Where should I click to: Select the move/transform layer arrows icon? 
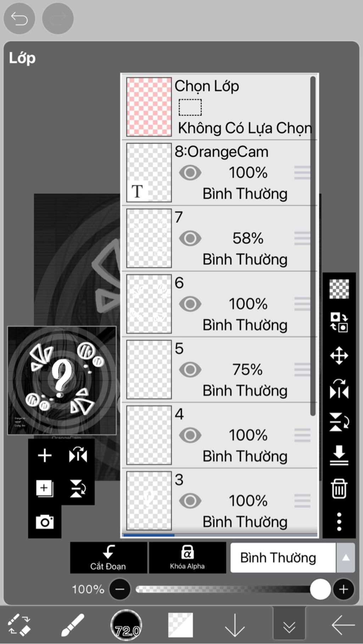pos(339,355)
